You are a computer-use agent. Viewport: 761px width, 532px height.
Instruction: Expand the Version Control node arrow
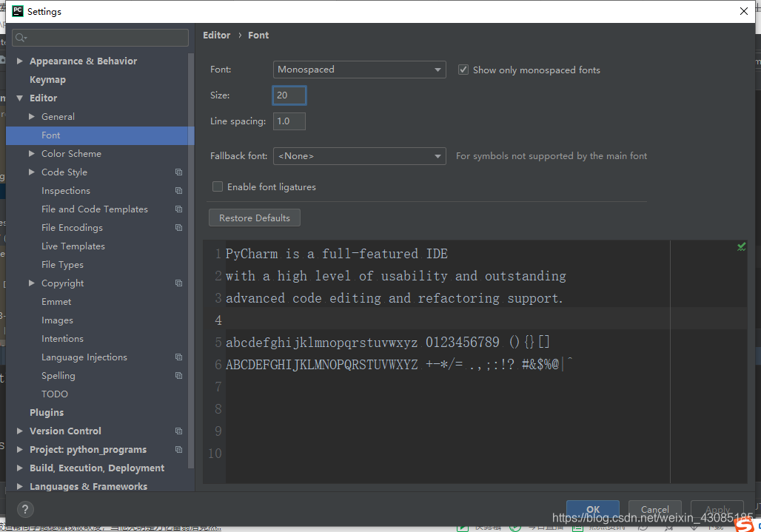click(x=20, y=431)
